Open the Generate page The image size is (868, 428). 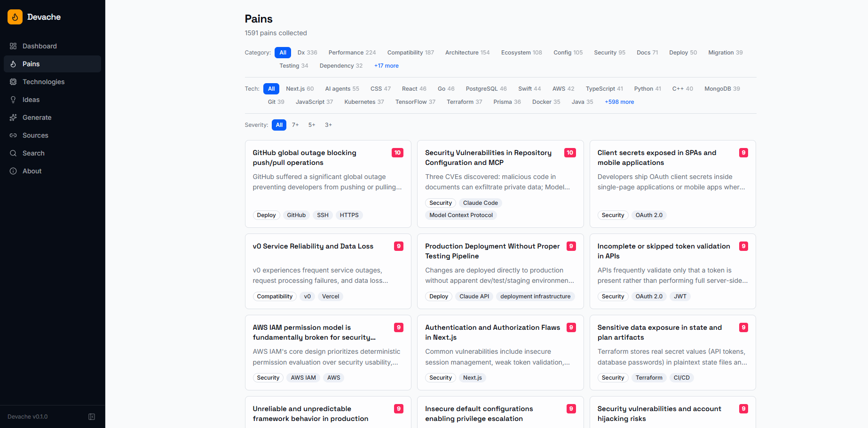click(x=52, y=117)
